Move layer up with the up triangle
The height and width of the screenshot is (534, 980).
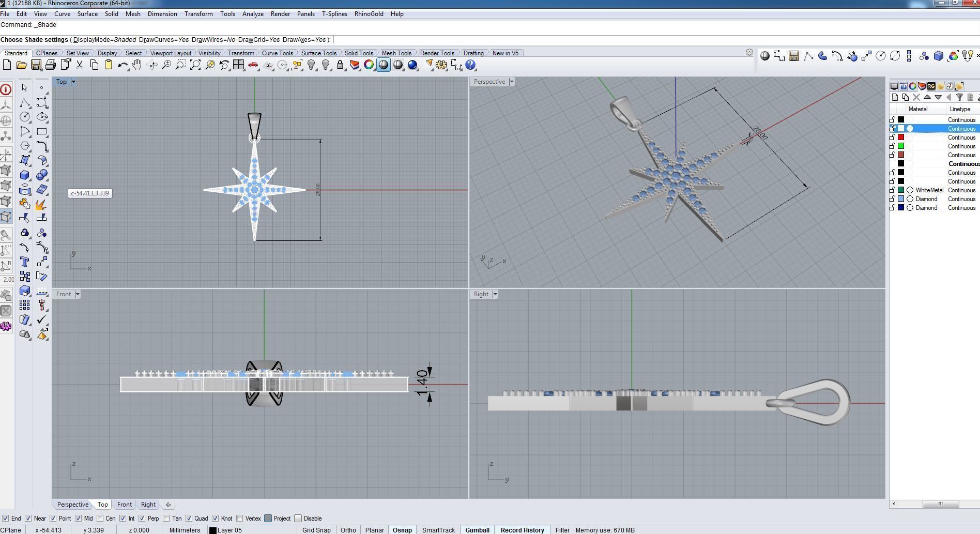pos(927,97)
